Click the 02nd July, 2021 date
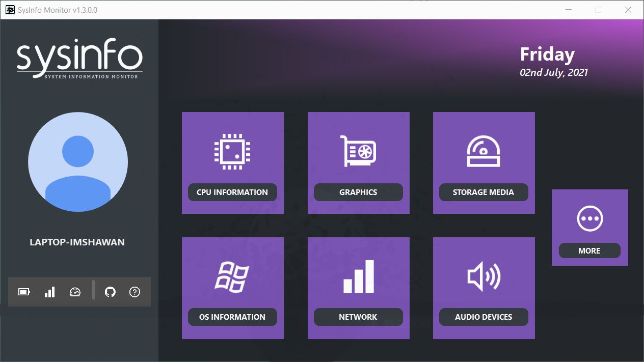This screenshot has height=362, width=644. 554,72
